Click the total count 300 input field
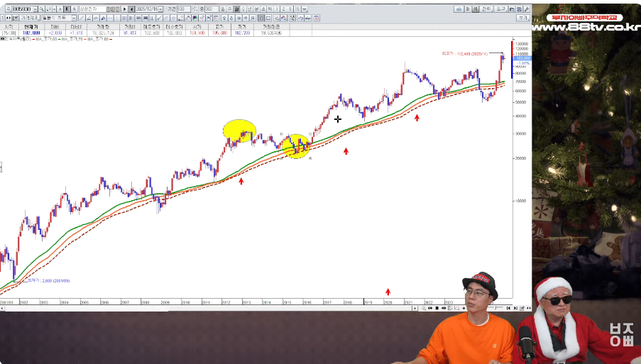 212,9
